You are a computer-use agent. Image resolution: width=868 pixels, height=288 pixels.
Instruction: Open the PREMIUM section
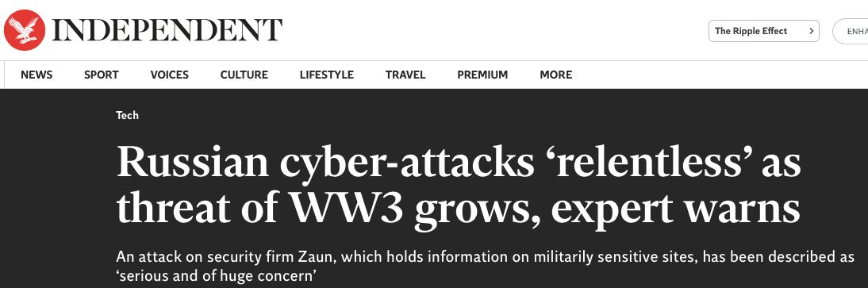point(482,75)
